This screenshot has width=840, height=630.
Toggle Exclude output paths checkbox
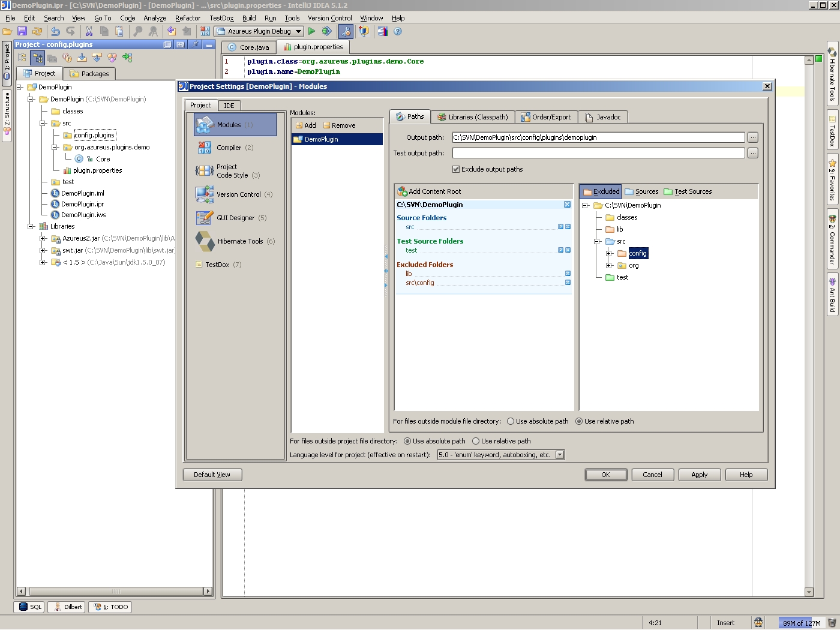pyautogui.click(x=455, y=169)
